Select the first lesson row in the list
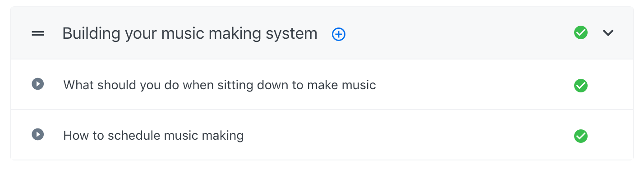 pos(322,85)
